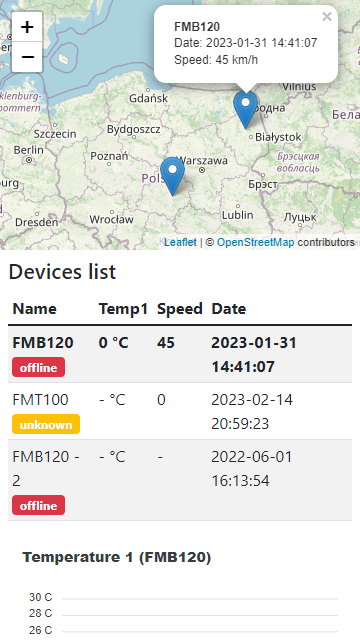Viewport: 360px width, 640px height.
Task: Close the FMB120 map popup
Action: (x=327, y=17)
